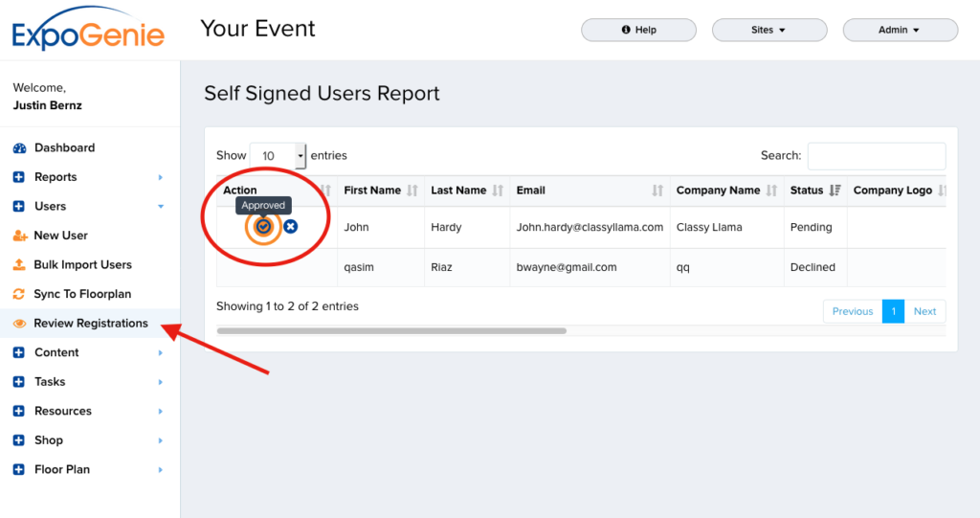The width and height of the screenshot is (980, 518).
Task: Click the Showing 1 to 2 of 2 entries text
Action: [x=287, y=306]
